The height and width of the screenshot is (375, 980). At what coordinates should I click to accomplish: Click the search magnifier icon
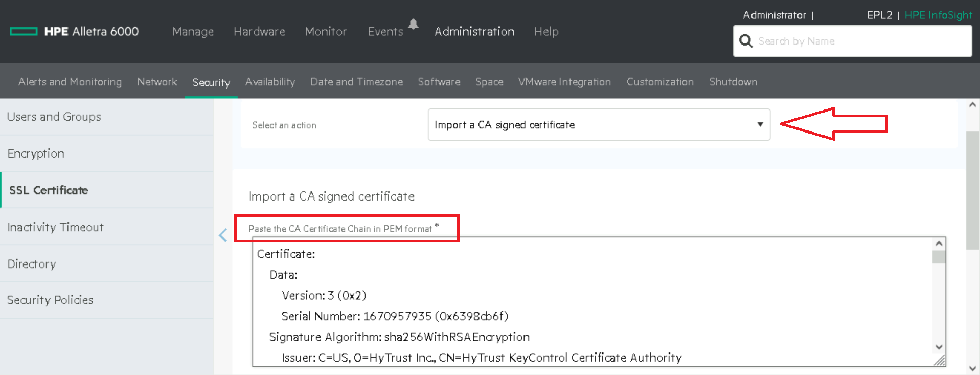[x=746, y=41]
